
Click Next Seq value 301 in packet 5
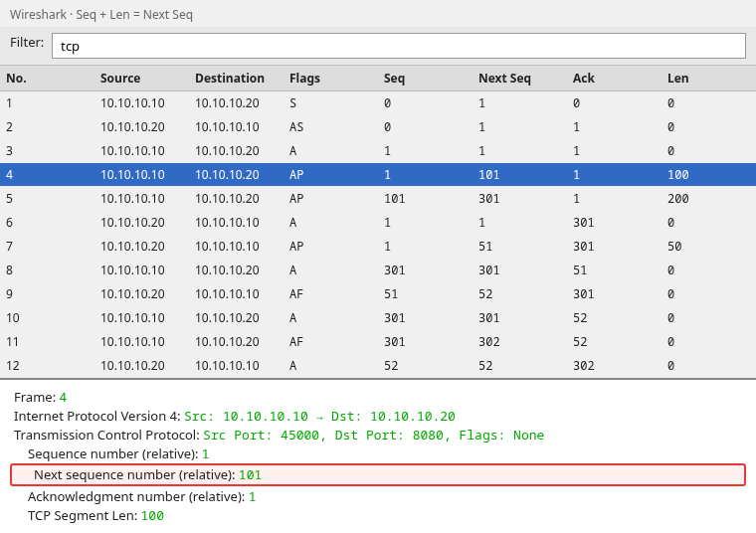coord(488,199)
